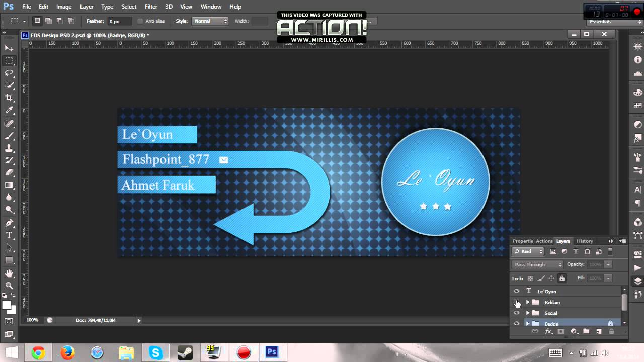
Task: Select the Move tool
Action: point(9,48)
